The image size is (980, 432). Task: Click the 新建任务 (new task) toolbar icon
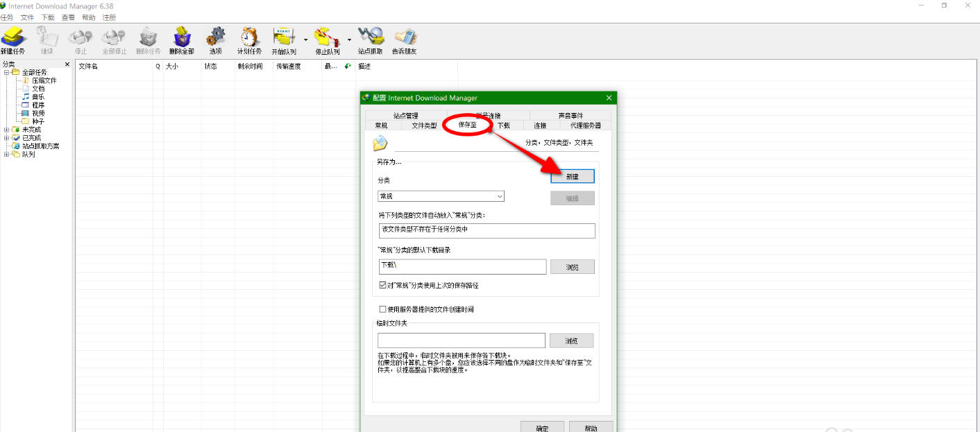point(13,41)
